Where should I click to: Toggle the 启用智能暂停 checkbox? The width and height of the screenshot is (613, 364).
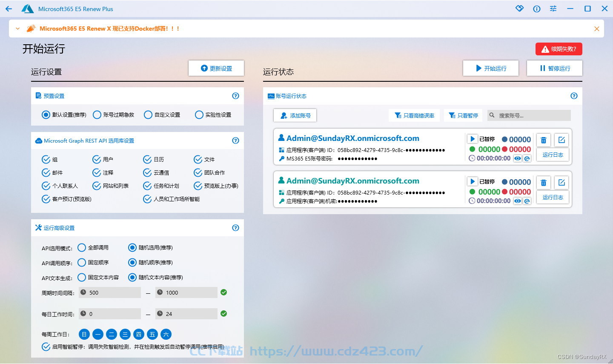pyautogui.click(x=46, y=347)
